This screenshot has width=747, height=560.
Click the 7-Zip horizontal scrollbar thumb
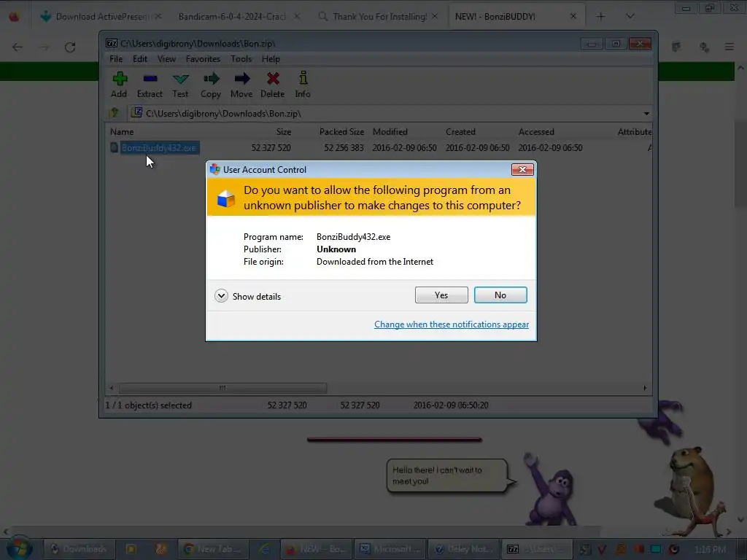(222, 388)
